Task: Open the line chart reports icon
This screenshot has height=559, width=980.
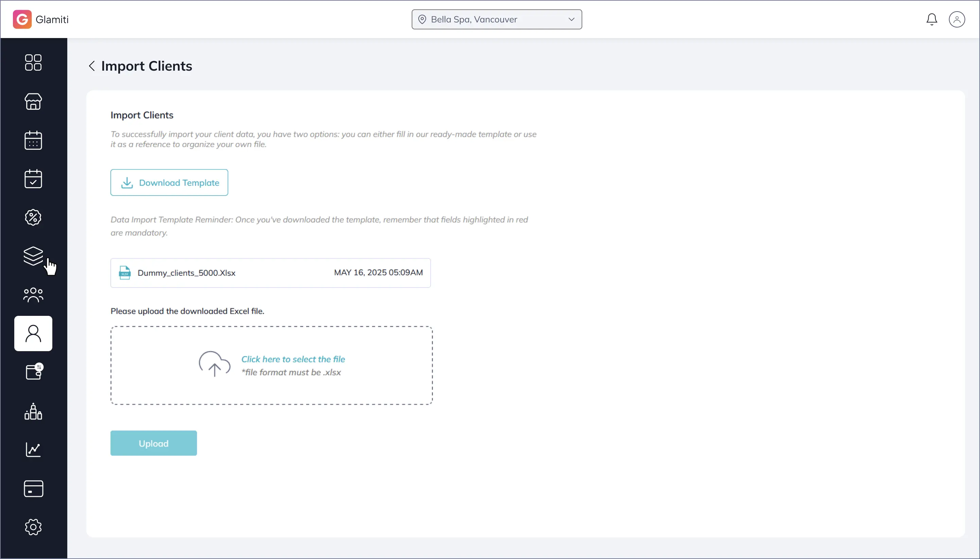Action: (33, 450)
